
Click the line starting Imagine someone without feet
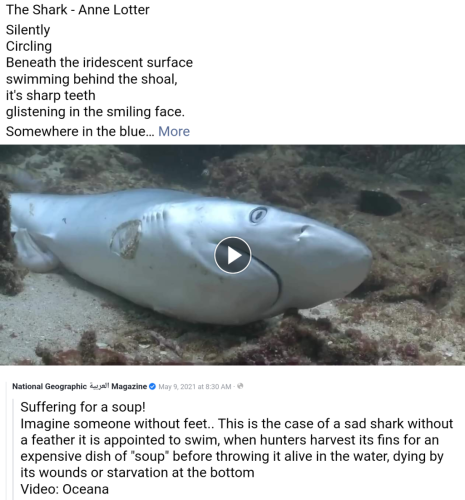point(237,423)
